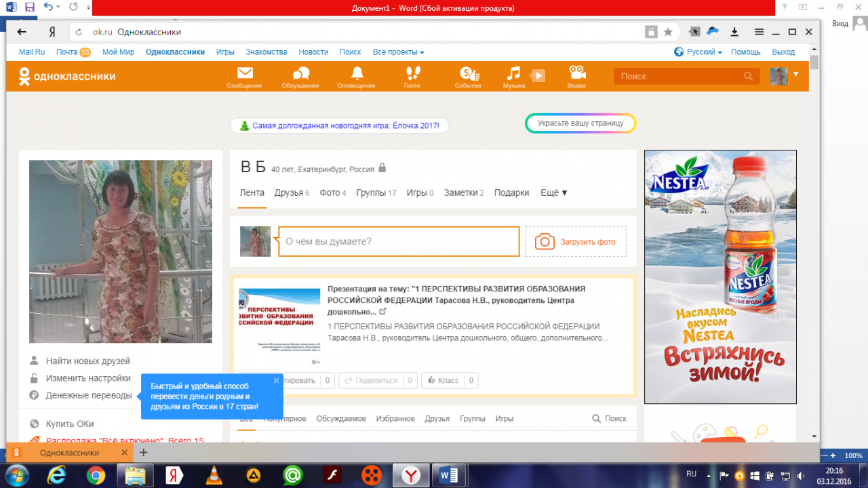Open События events icon
This screenshot has height=488, width=868.
[468, 73]
